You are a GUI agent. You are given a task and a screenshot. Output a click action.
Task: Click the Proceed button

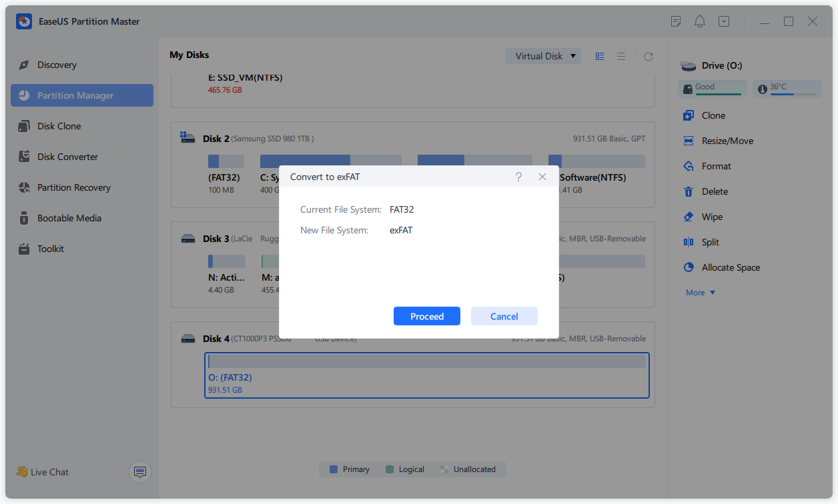[427, 316]
